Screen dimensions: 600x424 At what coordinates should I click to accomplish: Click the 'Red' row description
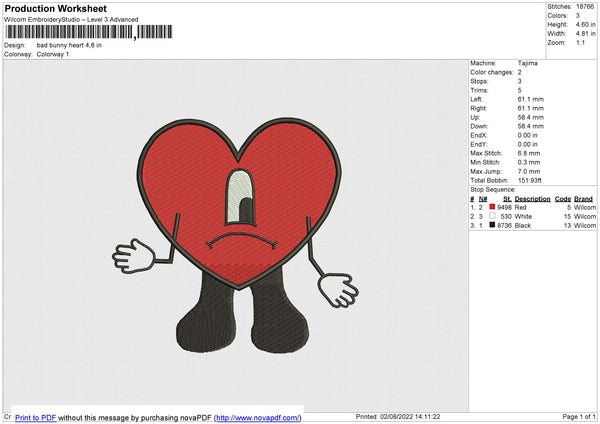[520, 207]
